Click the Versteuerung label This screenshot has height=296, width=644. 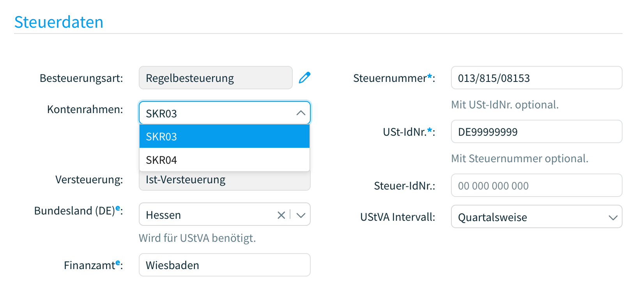click(x=89, y=179)
